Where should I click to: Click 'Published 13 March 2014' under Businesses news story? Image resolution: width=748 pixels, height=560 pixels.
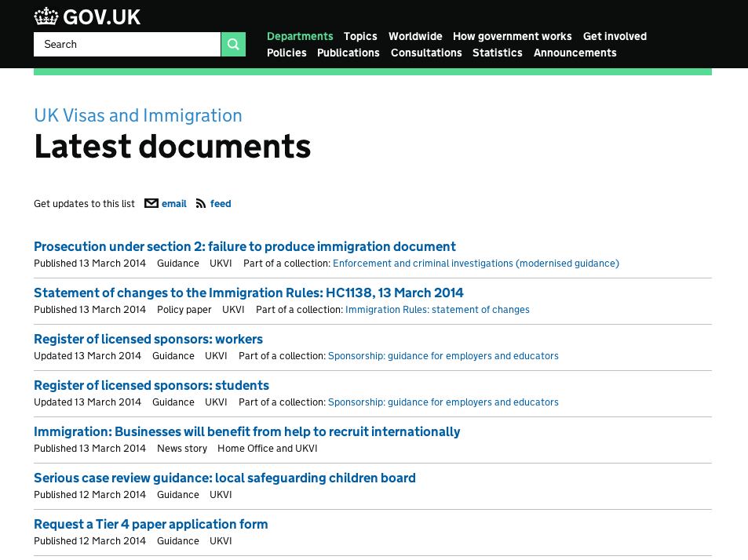(89, 448)
